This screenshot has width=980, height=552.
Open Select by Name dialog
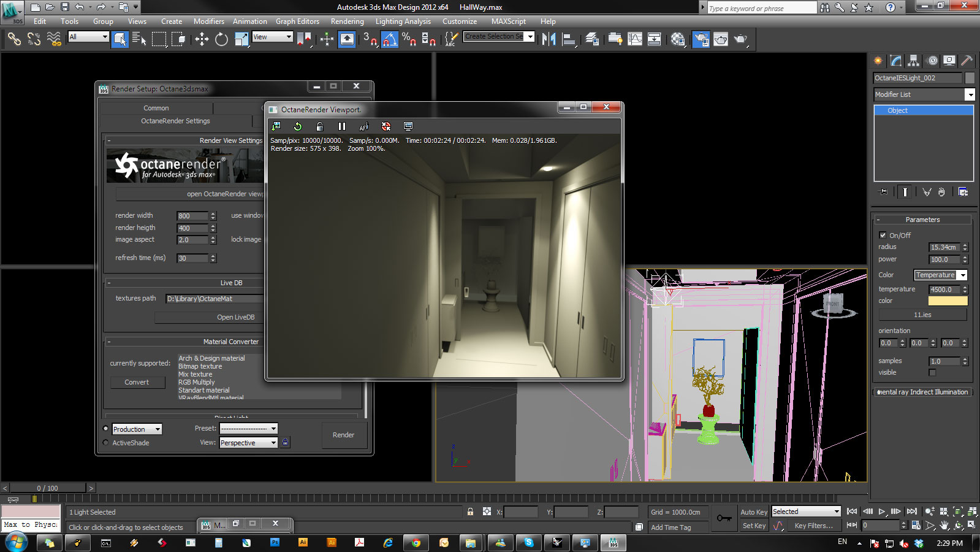click(140, 39)
